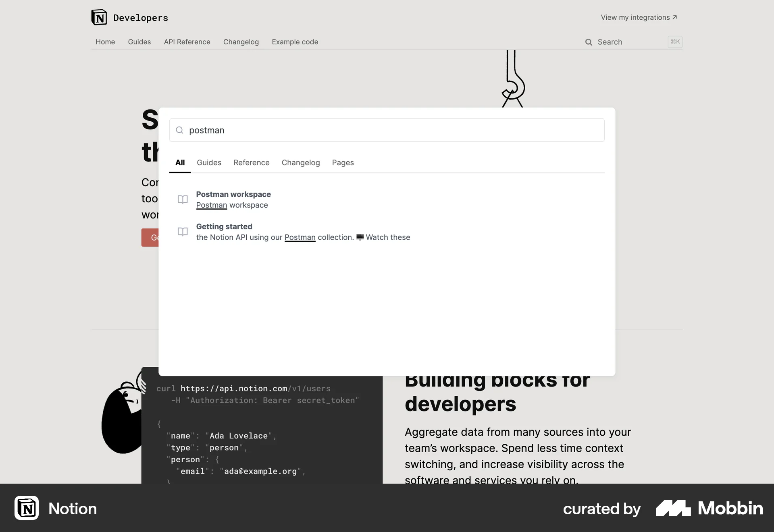Viewport: 774px width, 532px height.
Task: Click the Mobbin logo in the footer
Action: [674, 508]
